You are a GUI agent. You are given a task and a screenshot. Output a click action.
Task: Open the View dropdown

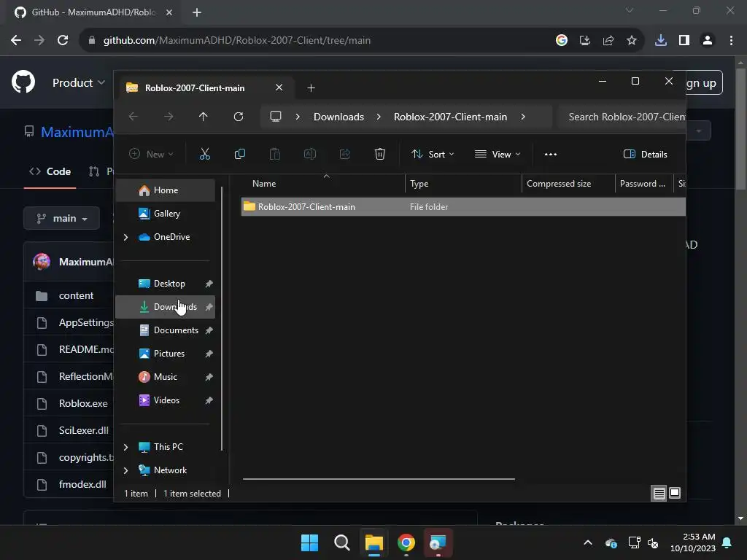coord(498,154)
